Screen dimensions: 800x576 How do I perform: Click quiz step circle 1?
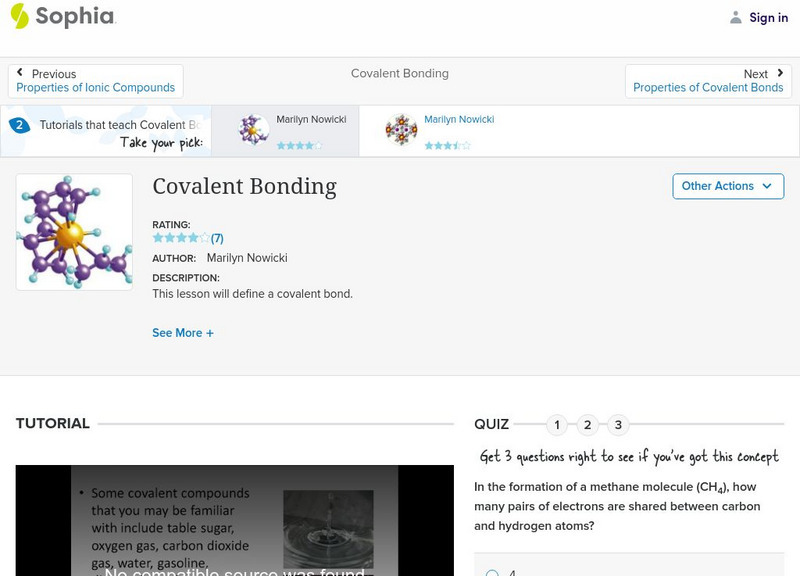(x=556, y=424)
